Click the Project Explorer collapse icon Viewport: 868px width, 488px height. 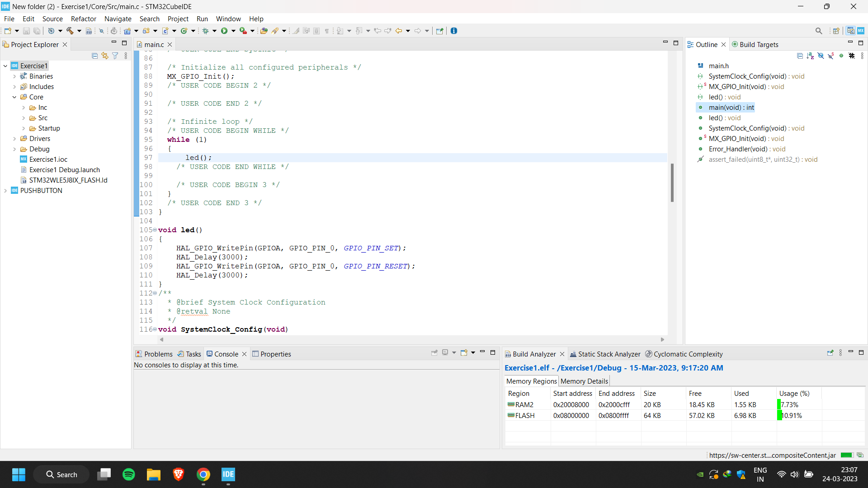[94, 56]
